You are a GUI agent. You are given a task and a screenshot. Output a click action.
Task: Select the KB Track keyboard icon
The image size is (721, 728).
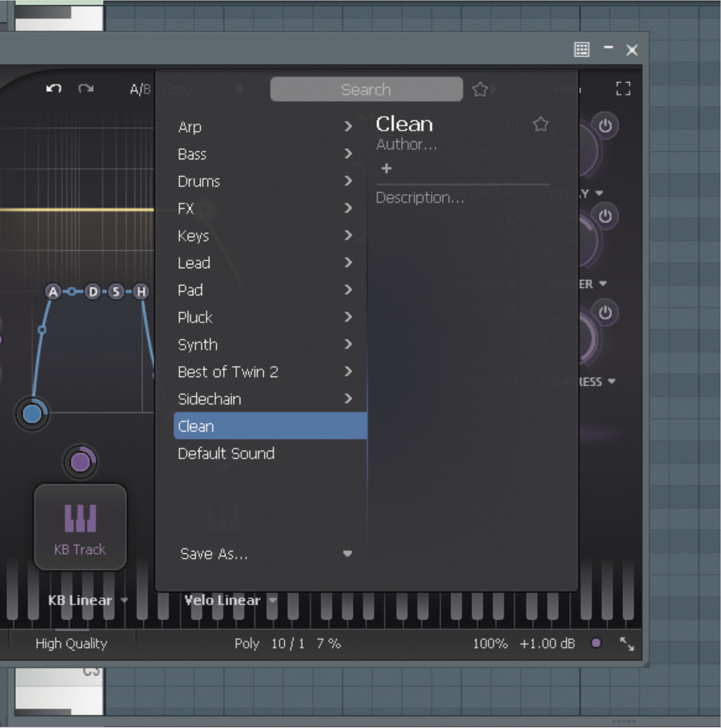coord(80,518)
